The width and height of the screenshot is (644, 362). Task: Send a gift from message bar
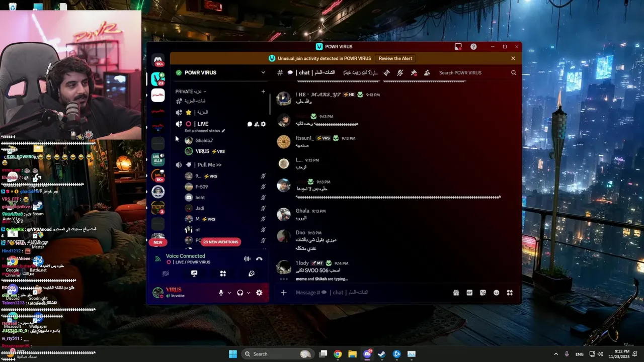click(x=456, y=293)
